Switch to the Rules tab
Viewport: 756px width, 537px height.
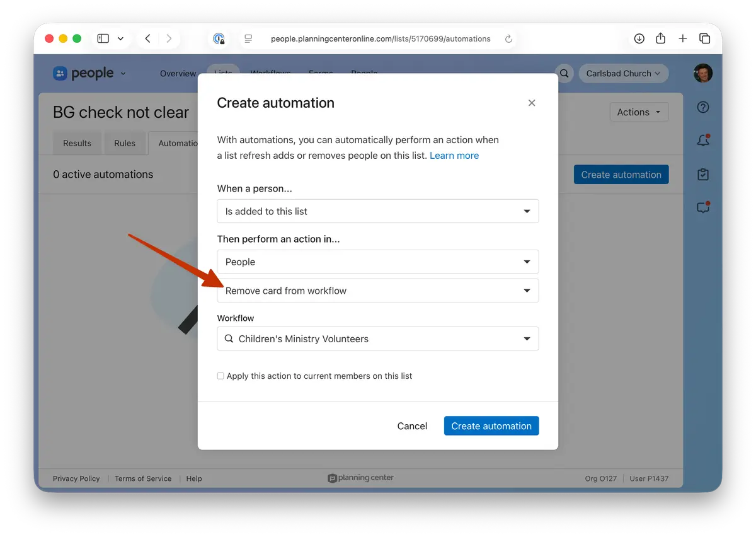(x=125, y=143)
